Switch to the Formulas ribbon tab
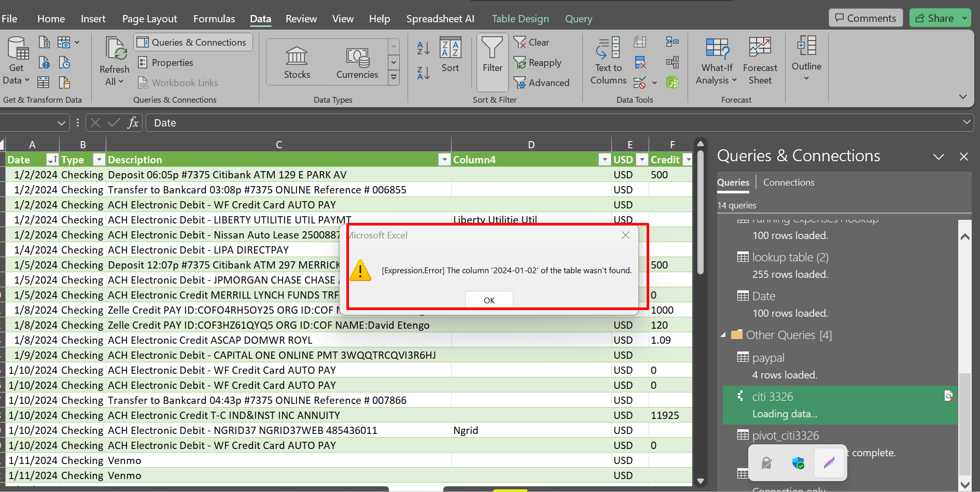 (214, 19)
